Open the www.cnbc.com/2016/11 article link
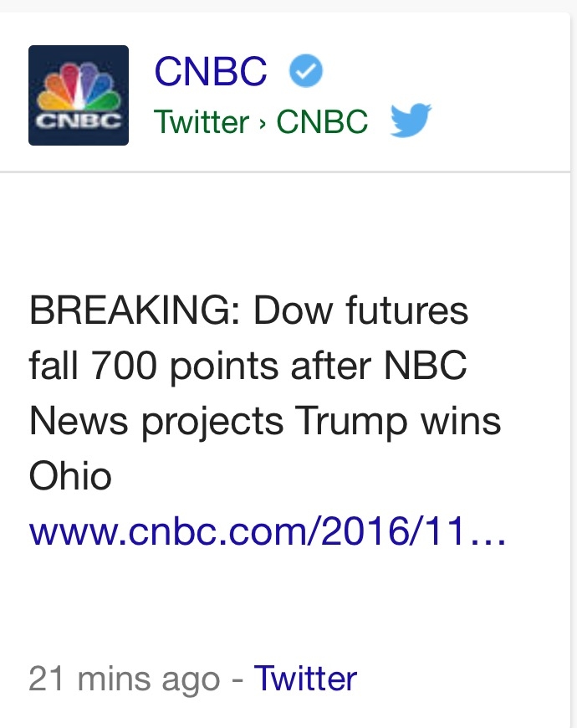Viewport: 577px width, 728px height. click(x=267, y=531)
